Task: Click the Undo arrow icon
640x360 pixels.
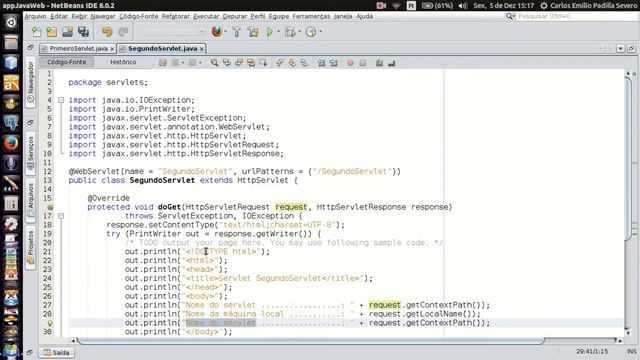Action: click(107, 32)
